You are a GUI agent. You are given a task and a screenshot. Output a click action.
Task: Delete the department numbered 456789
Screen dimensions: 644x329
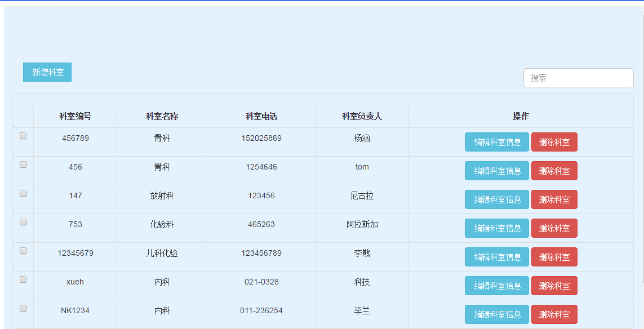click(554, 142)
